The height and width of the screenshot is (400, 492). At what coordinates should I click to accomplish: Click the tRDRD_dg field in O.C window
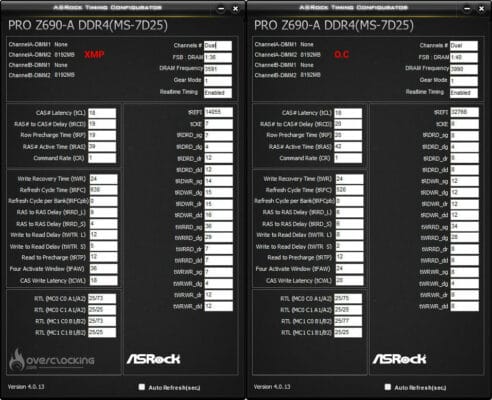(464, 147)
